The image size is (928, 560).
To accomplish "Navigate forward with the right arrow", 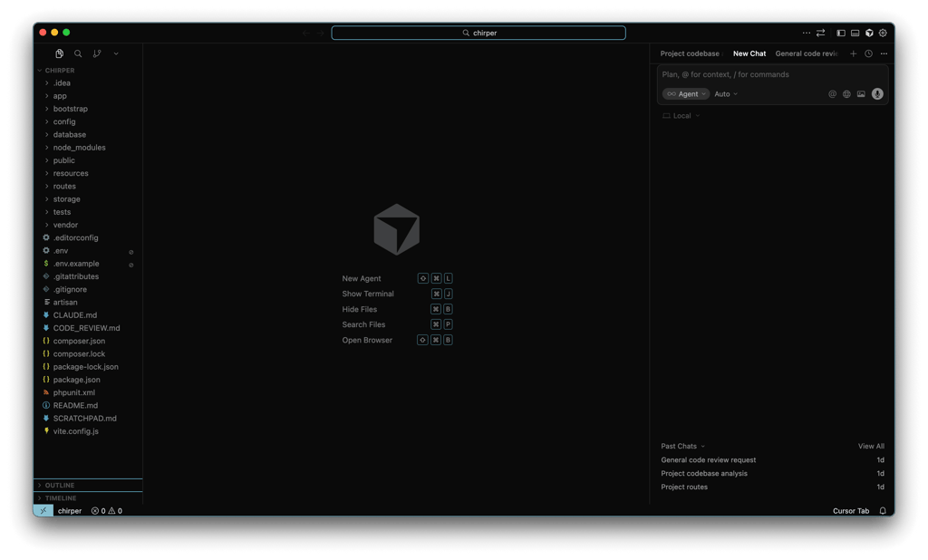I will pos(320,34).
